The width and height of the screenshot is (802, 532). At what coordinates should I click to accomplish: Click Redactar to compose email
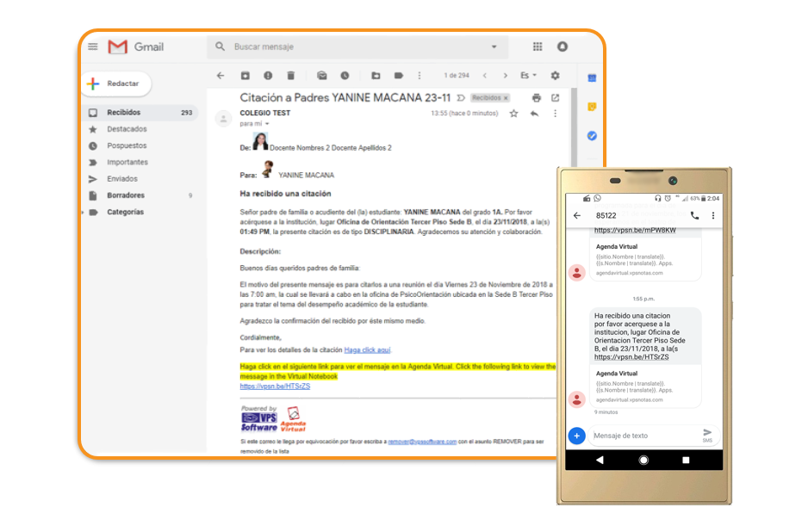116,84
